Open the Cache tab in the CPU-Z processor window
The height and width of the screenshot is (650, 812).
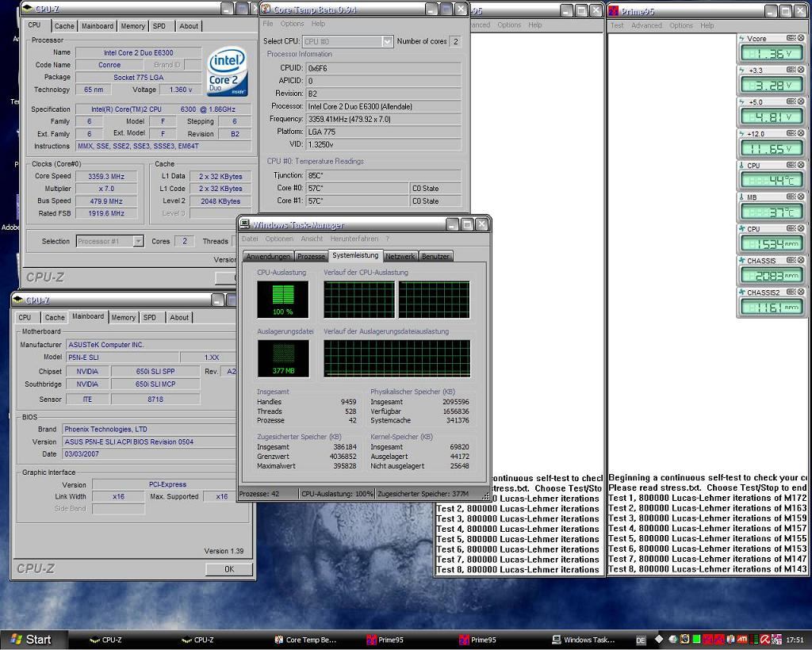(x=64, y=26)
